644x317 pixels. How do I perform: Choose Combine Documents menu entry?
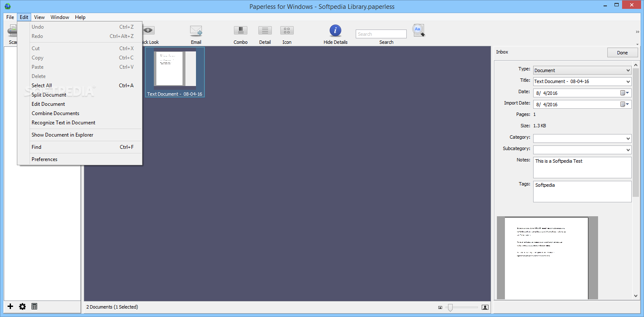80,113
